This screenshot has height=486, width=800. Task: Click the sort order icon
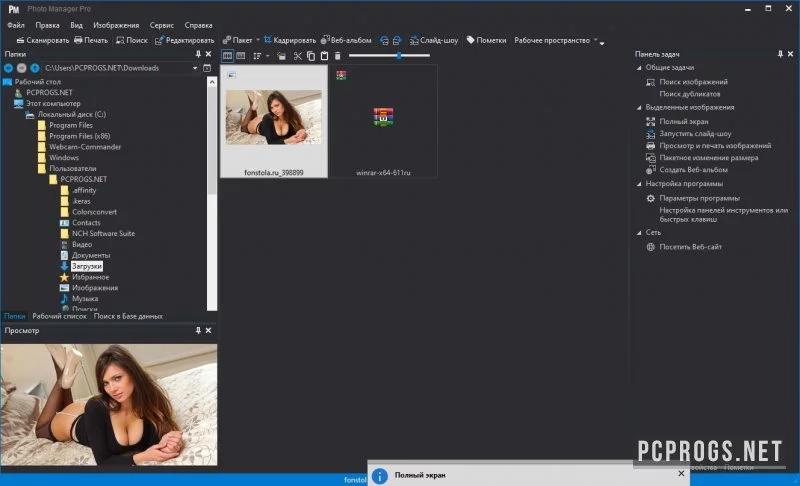point(257,56)
